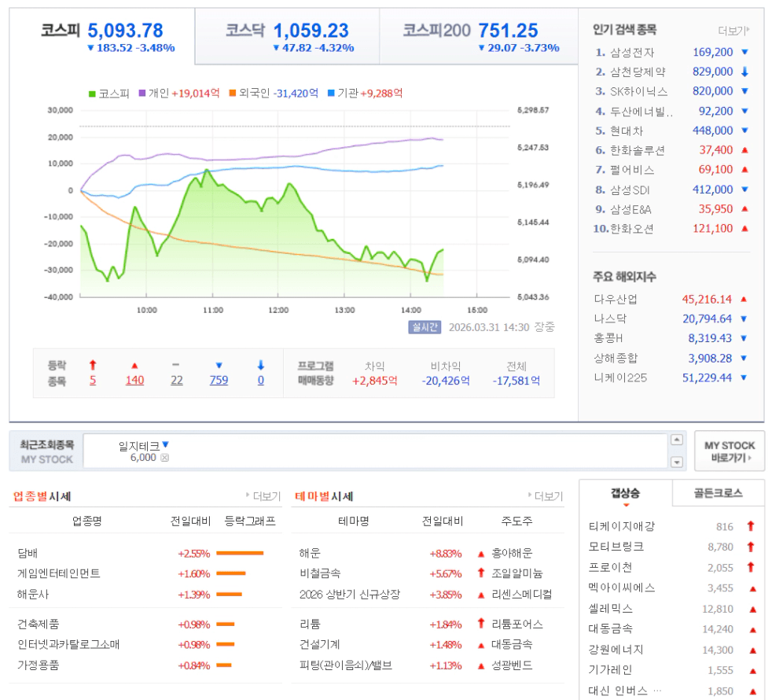Open 프로이천 in gap-up list
The height and width of the screenshot is (700, 772).
(611, 568)
